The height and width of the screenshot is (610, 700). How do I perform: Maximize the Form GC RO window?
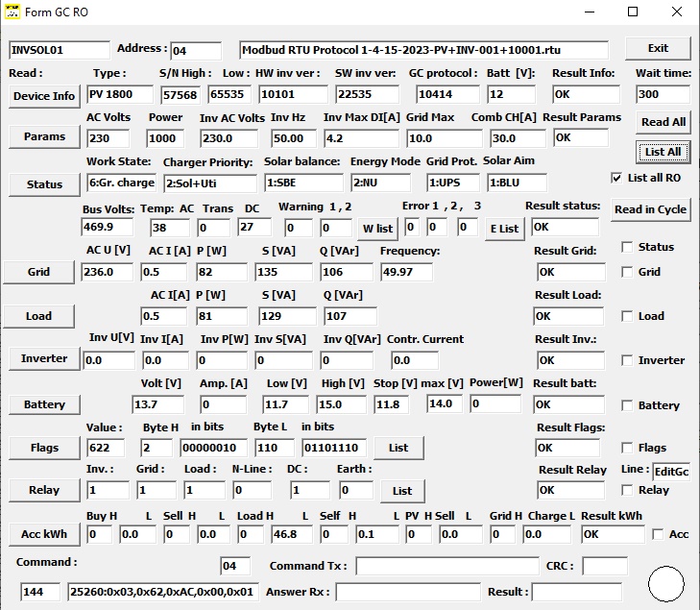(633, 12)
